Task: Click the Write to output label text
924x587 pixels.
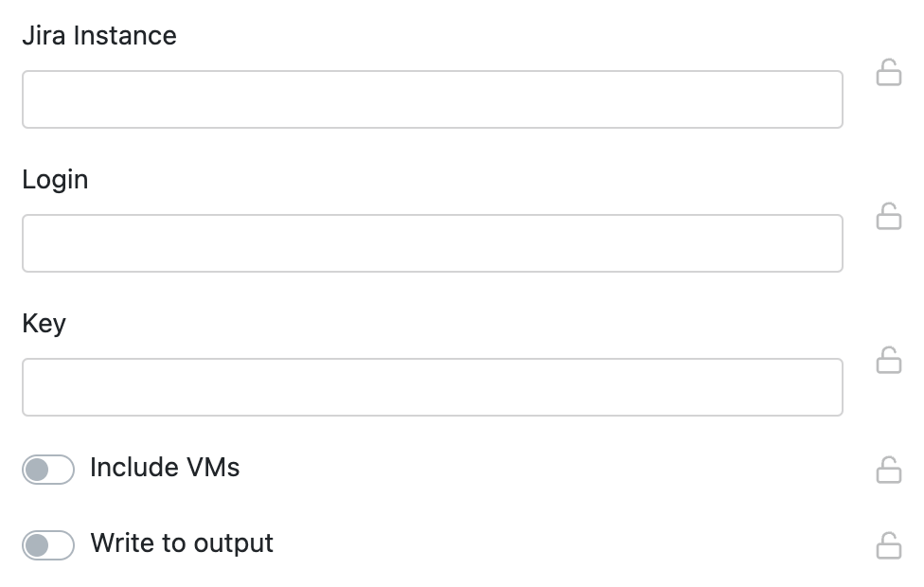Action: click(180, 543)
